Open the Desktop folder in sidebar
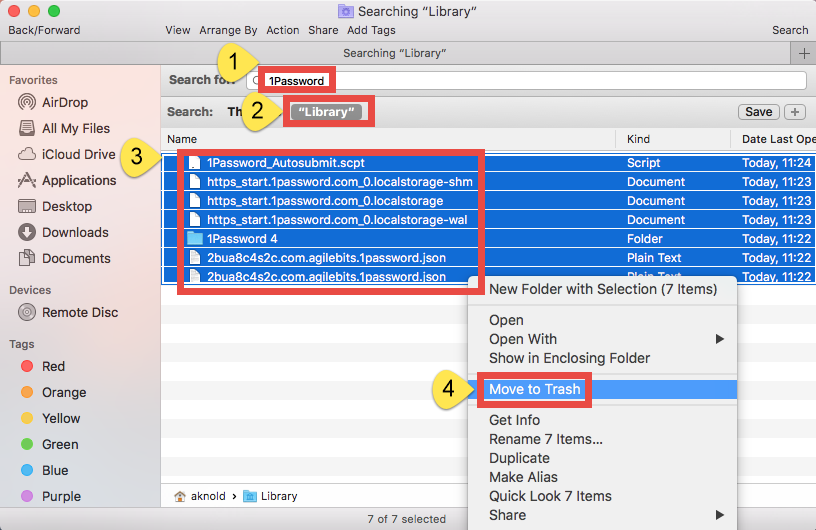The image size is (816, 530). [x=55, y=206]
